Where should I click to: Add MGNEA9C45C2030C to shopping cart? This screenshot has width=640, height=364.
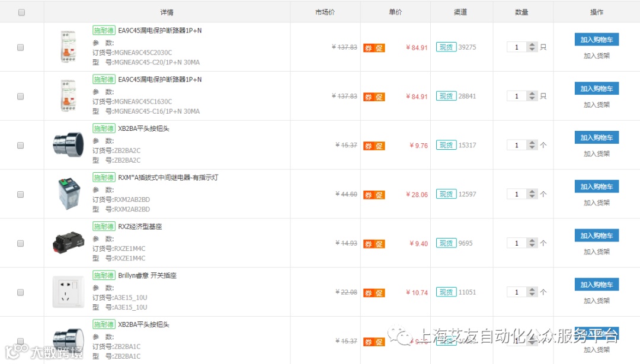click(x=596, y=40)
